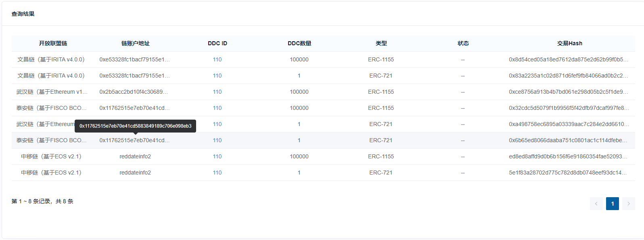Open DDC ID 110 for hash 0x8d54ced05a18
This screenshot has height=240, width=644.
217,59
